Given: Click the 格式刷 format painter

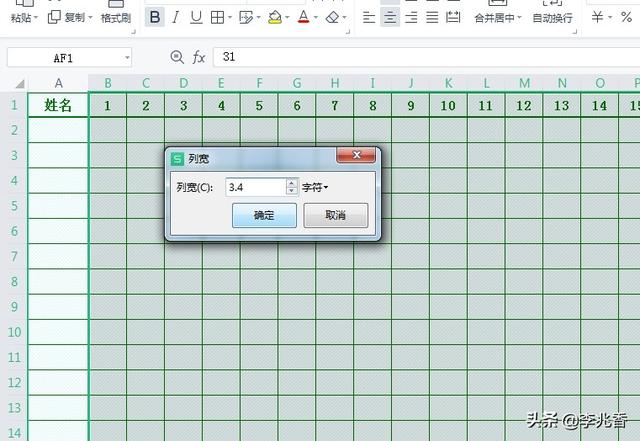Looking at the screenshot, I should pyautogui.click(x=116, y=18).
